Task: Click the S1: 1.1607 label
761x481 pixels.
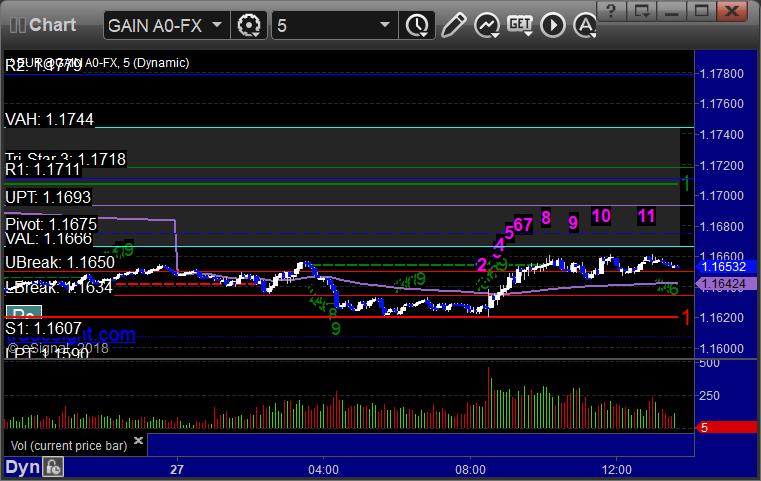Action: 43,329
